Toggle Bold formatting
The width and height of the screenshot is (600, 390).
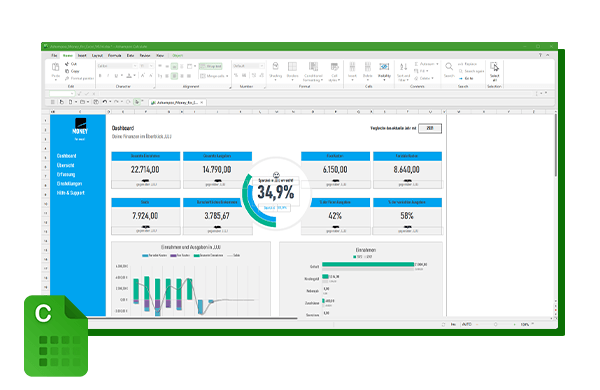point(100,76)
